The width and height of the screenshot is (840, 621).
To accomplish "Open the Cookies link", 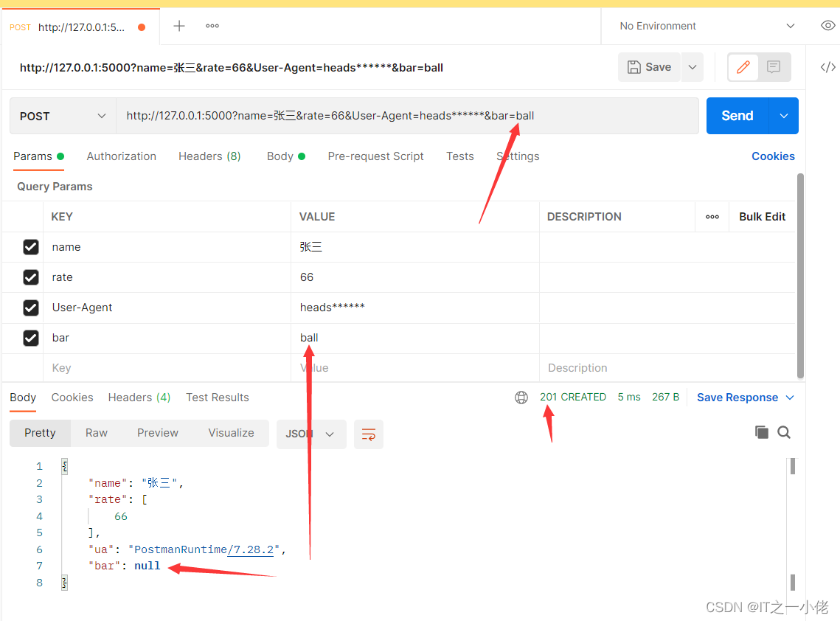I will [x=773, y=156].
